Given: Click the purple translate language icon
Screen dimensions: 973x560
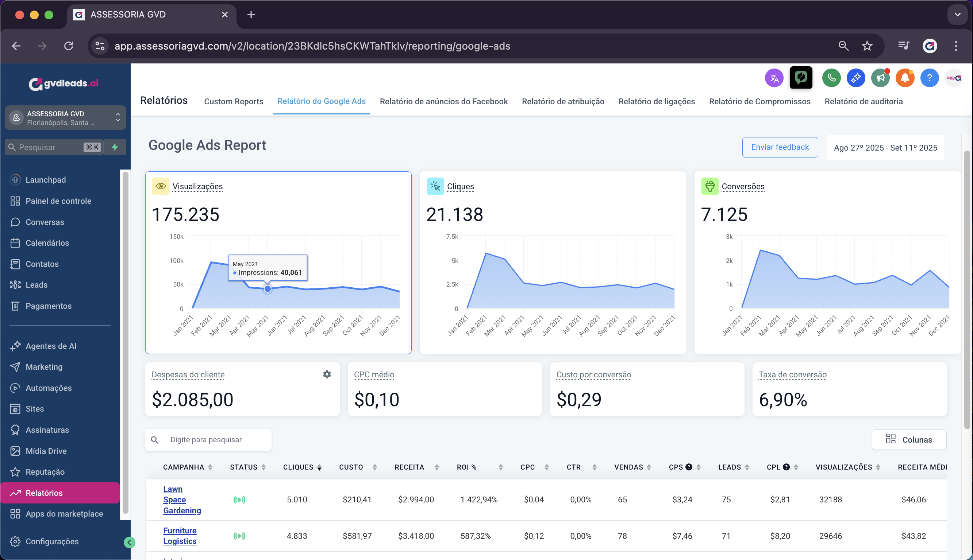Looking at the screenshot, I should tap(774, 78).
